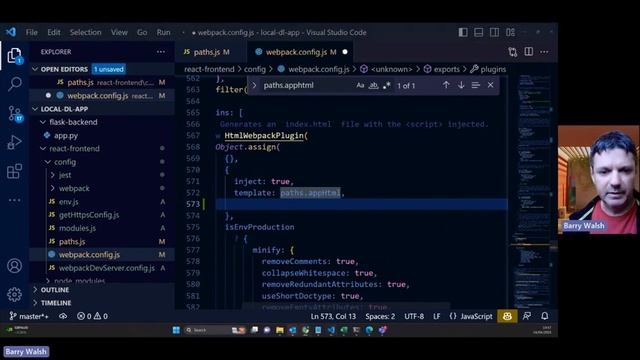Open Run and Debug view

[14, 142]
